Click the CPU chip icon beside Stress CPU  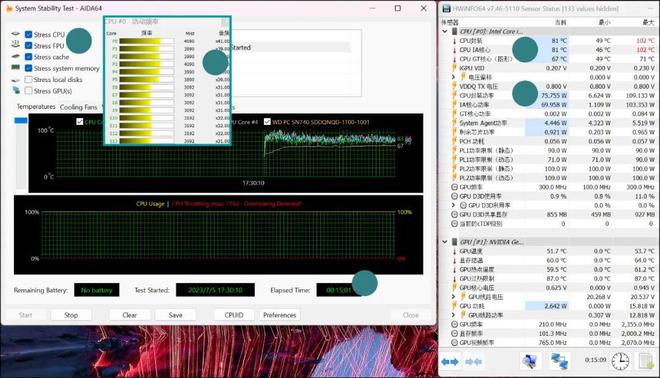coord(16,34)
